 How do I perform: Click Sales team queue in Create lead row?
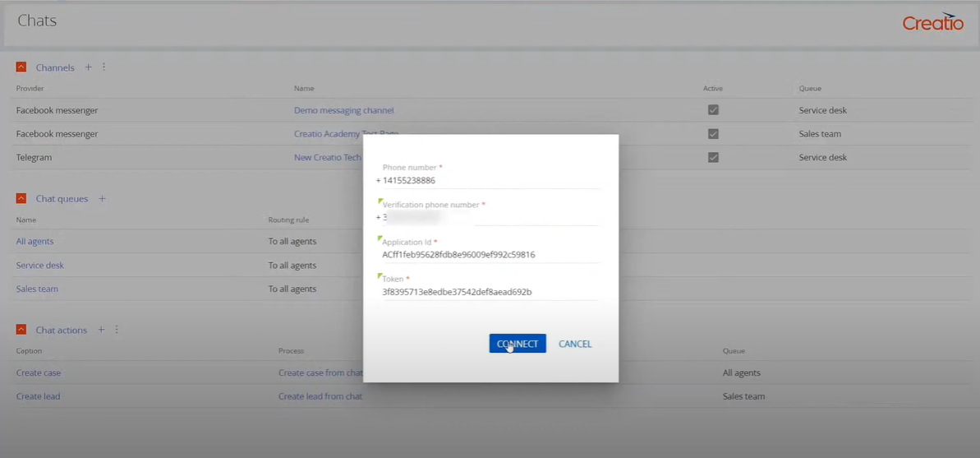coord(743,396)
